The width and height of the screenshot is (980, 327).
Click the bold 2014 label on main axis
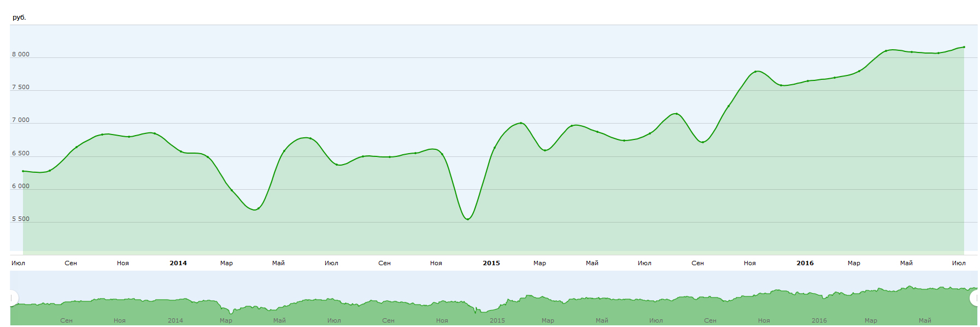click(178, 263)
